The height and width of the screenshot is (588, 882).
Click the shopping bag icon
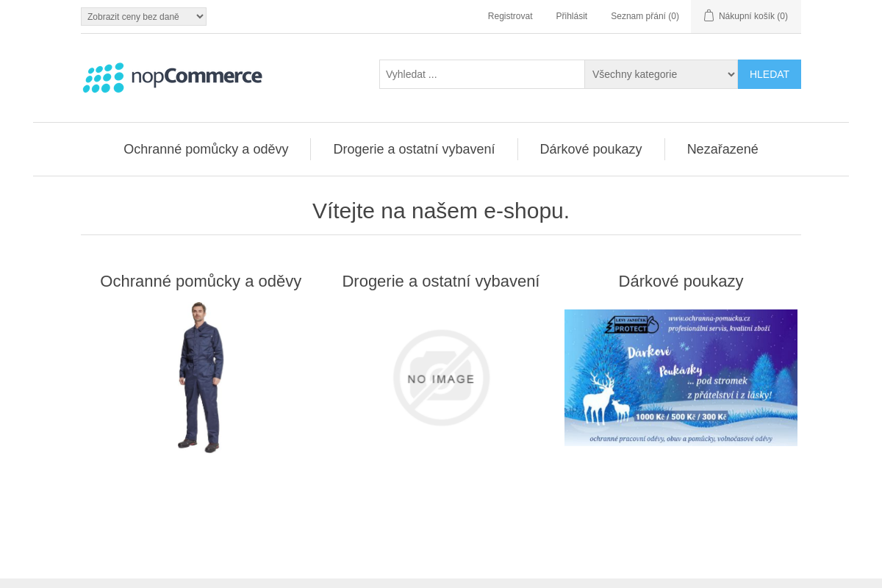tap(709, 15)
